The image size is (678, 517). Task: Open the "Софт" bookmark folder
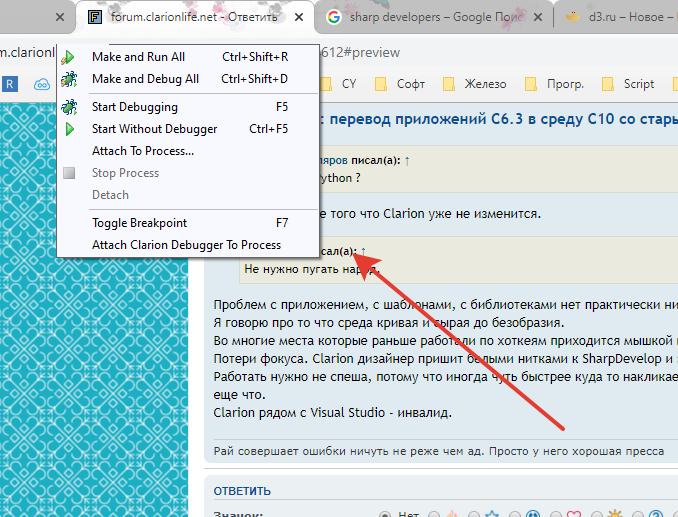click(400, 85)
